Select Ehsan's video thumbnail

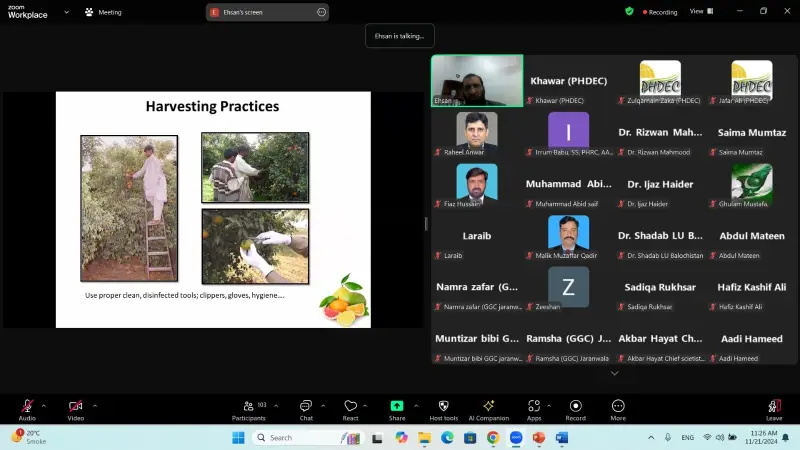coord(477,80)
